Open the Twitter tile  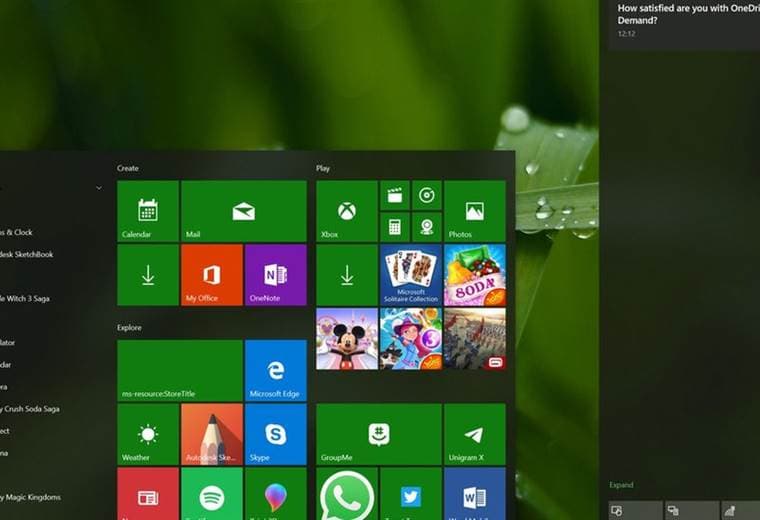(x=411, y=495)
